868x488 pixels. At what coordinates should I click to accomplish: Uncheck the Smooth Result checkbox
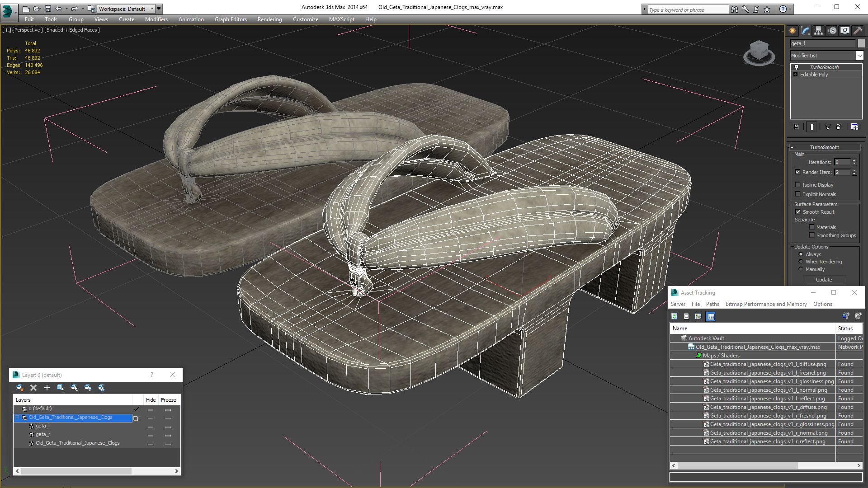coord(798,212)
